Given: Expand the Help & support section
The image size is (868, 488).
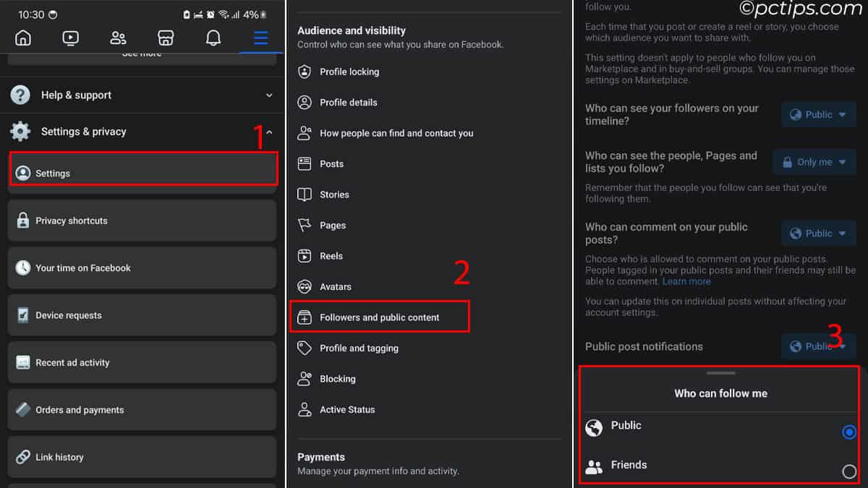Looking at the screenshot, I should coord(142,95).
